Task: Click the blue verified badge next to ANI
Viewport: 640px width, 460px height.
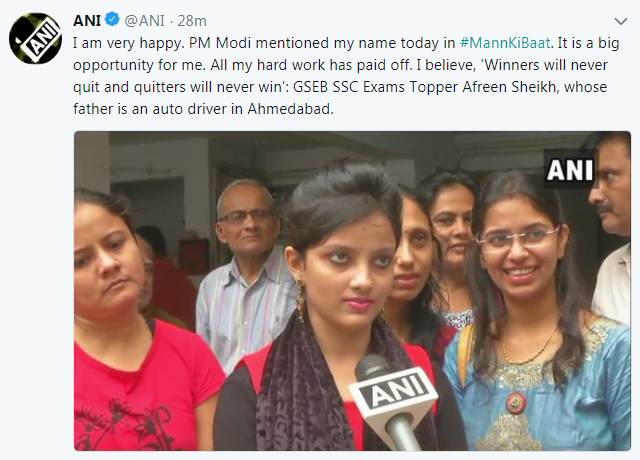Action: click(112, 19)
